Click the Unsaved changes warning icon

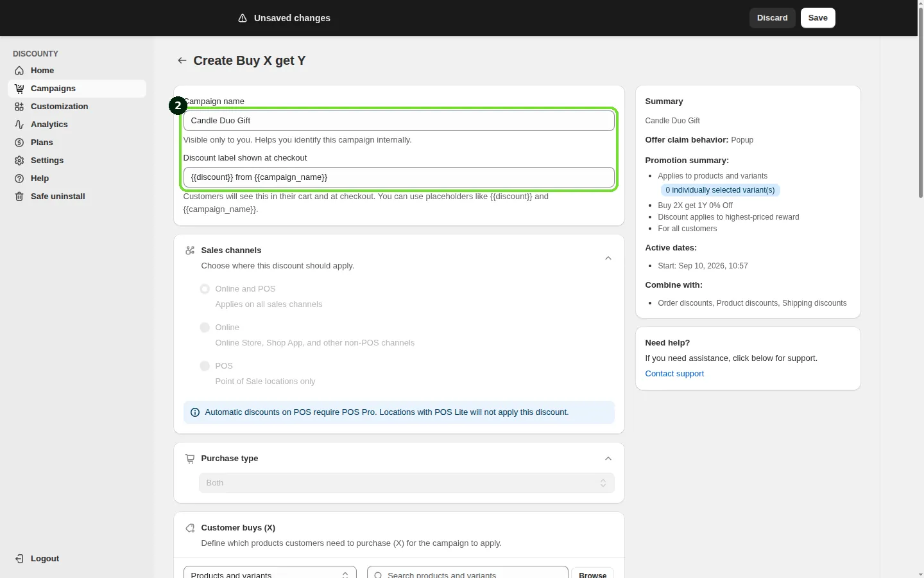pyautogui.click(x=243, y=18)
